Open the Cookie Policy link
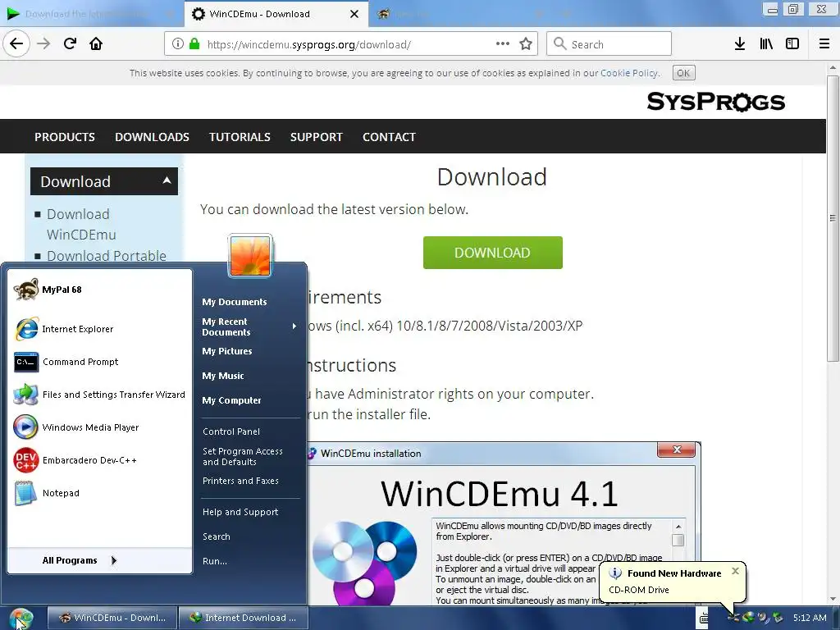Image resolution: width=840 pixels, height=630 pixels. coord(629,73)
